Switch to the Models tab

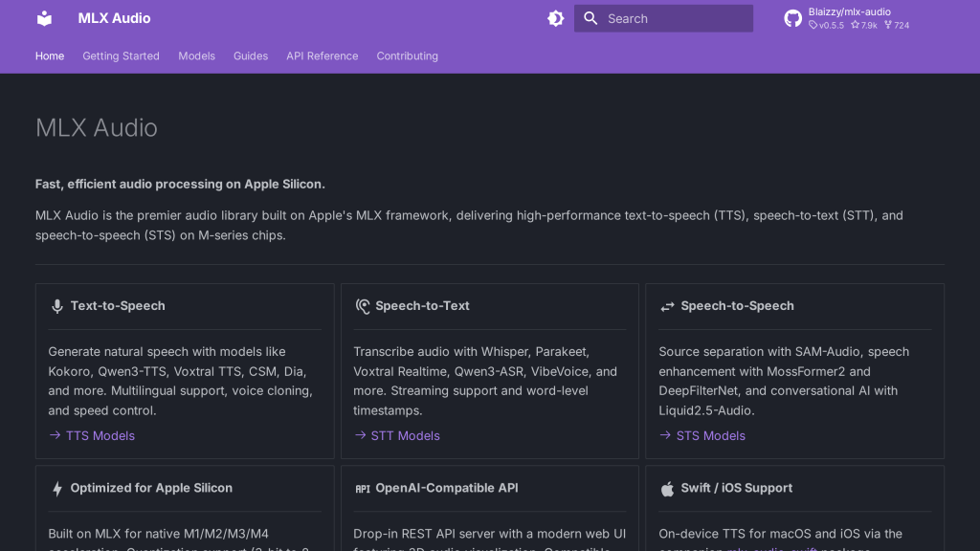click(197, 56)
